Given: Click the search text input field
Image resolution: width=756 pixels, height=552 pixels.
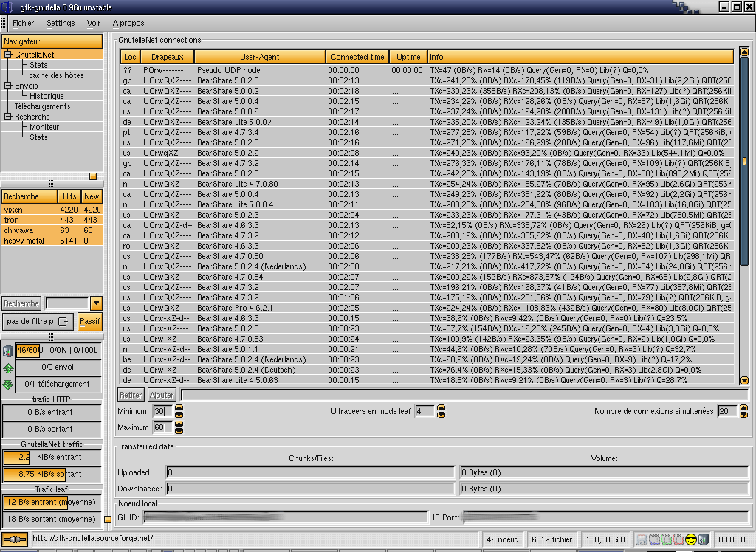Looking at the screenshot, I should coord(67,303).
